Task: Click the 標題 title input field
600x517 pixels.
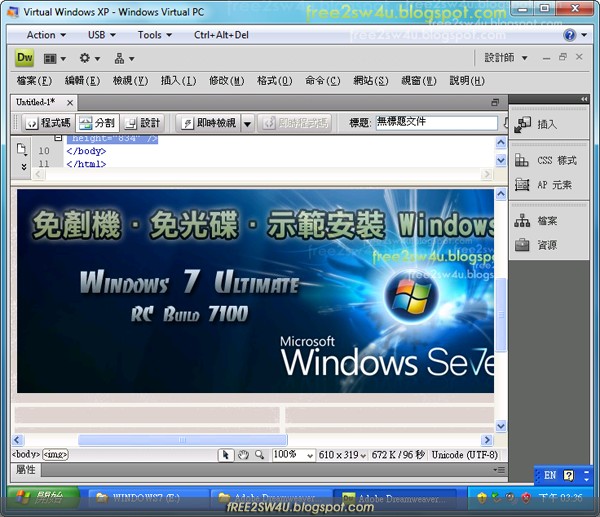Action: tap(437, 123)
